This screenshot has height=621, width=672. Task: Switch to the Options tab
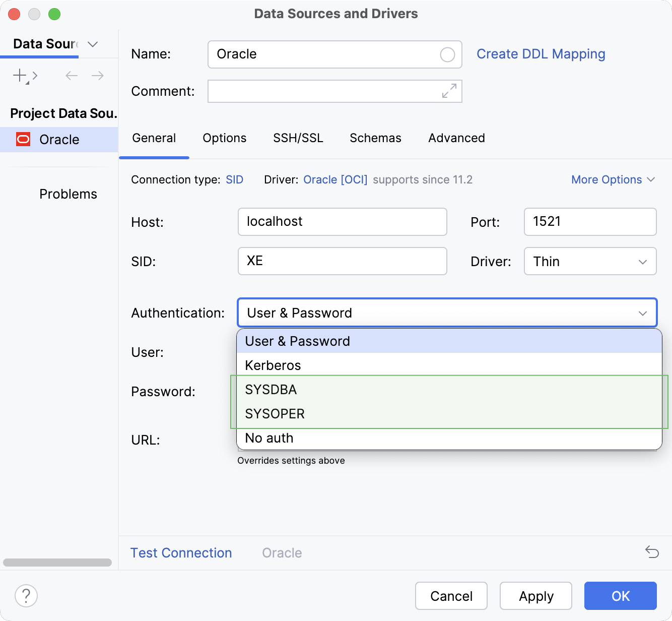[x=225, y=138]
